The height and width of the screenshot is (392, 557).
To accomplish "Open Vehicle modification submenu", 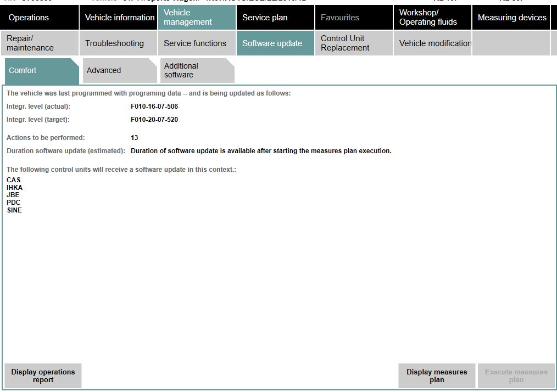I will (x=432, y=43).
